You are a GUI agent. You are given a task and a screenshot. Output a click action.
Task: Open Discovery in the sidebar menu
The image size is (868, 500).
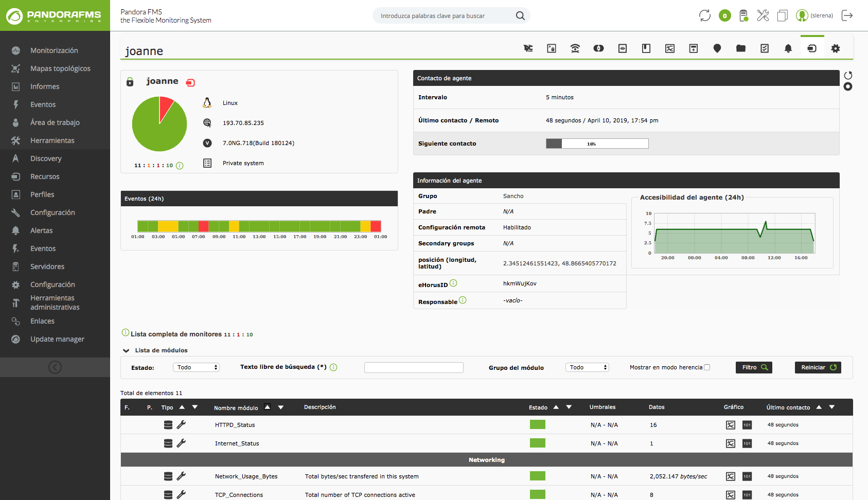(46, 158)
